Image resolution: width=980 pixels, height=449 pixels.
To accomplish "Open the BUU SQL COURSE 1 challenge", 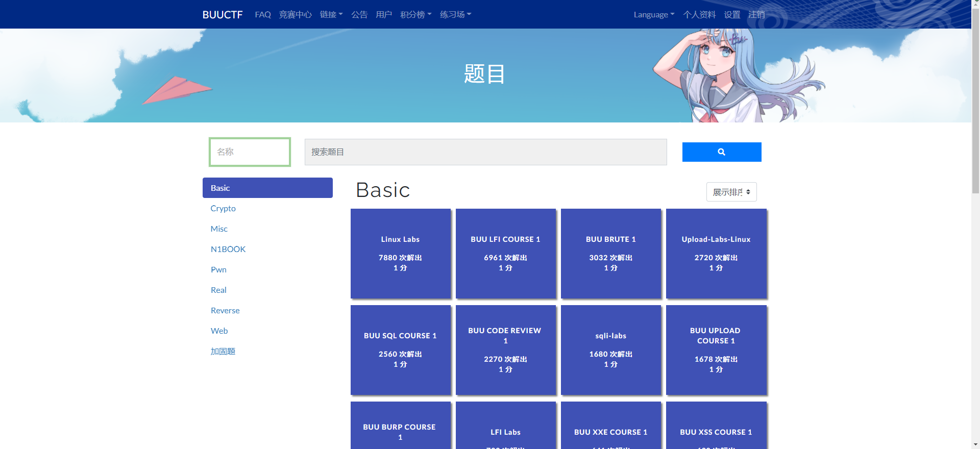I will pyautogui.click(x=401, y=350).
